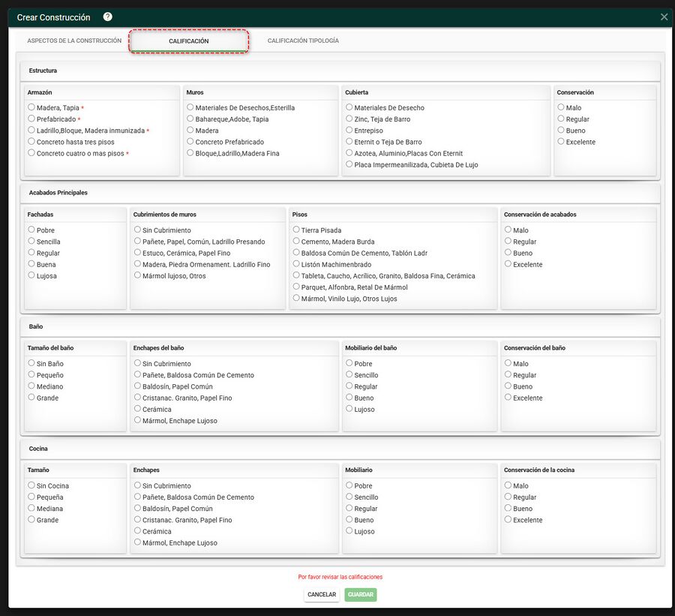Click the Crear Construcción dialog title
Screen dimensions: 675x616
[x=53, y=17]
